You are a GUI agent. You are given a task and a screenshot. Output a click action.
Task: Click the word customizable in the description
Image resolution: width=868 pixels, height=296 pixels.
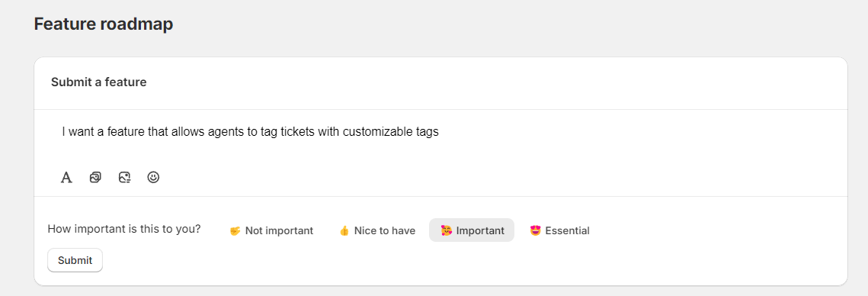[373, 133]
